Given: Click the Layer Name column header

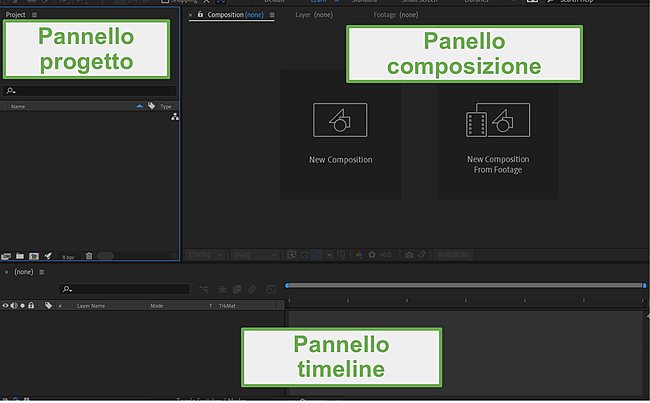Looking at the screenshot, I should point(91,306).
